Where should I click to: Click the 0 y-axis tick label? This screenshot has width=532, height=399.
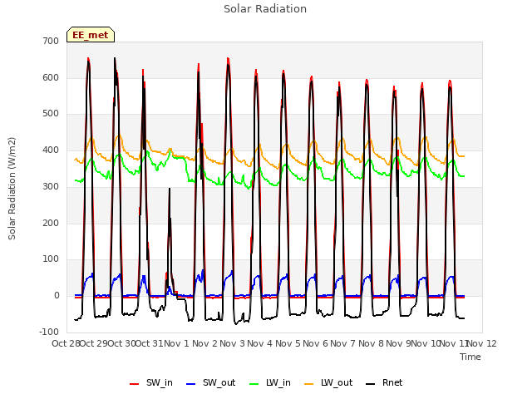coord(57,296)
